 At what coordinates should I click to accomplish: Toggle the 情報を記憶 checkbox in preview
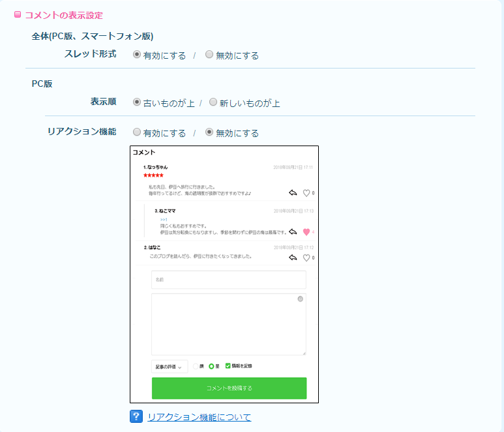(x=228, y=365)
